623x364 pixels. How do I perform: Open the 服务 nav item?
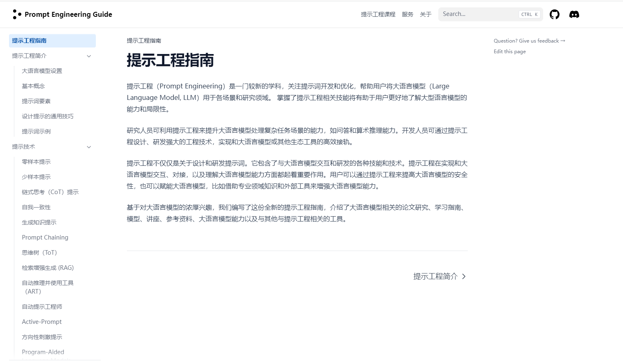(408, 14)
